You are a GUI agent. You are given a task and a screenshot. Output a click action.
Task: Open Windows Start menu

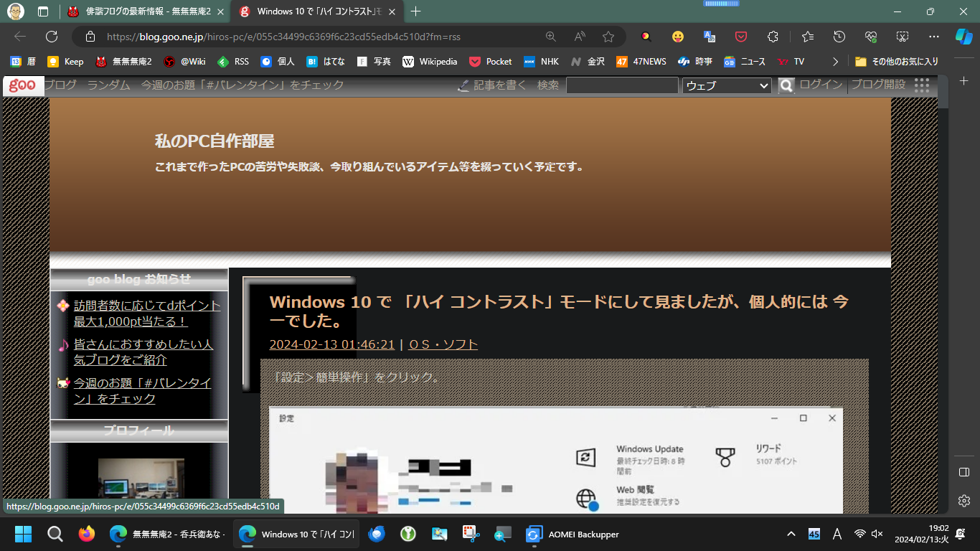tap(24, 534)
